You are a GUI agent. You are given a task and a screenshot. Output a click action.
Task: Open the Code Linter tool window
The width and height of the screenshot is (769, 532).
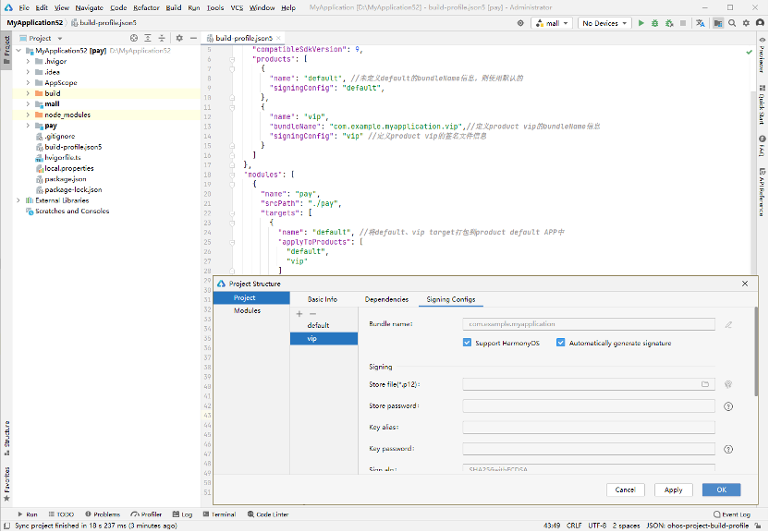tap(268, 514)
